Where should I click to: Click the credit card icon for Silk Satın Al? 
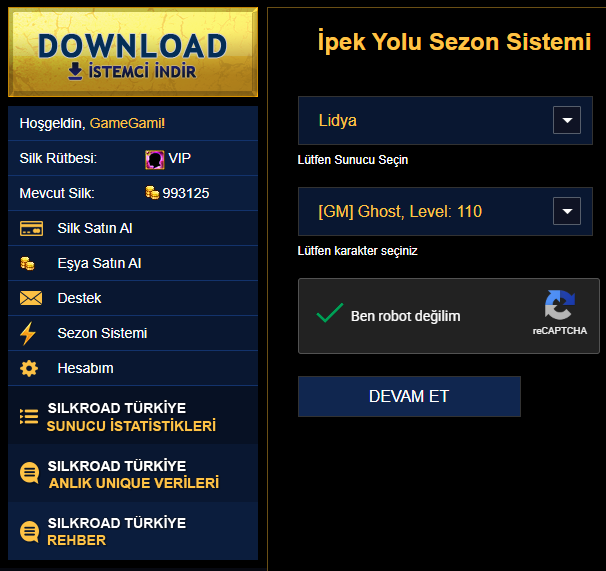[31, 228]
